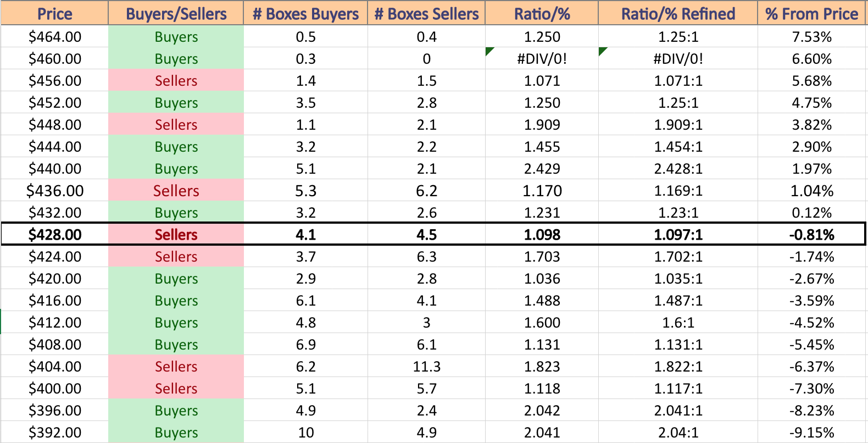This screenshot has height=443, width=868.
Task: Click the -9.15% cell
Action: coord(811,433)
